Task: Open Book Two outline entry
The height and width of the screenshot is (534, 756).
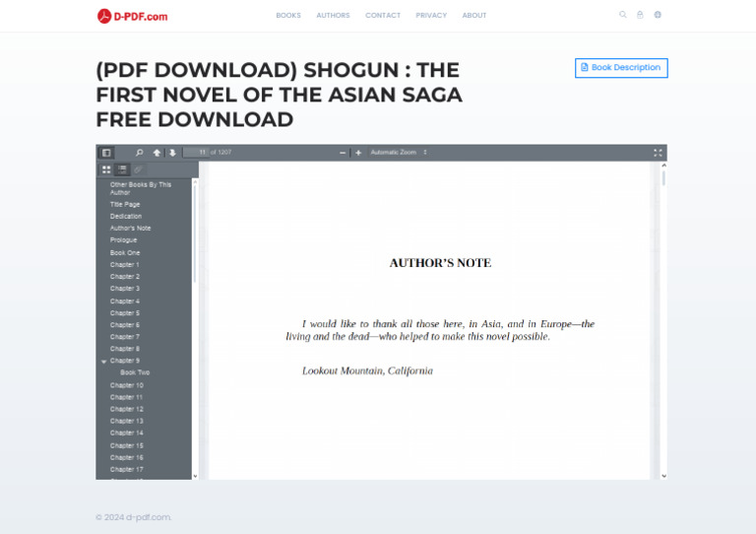Action: coord(135,372)
